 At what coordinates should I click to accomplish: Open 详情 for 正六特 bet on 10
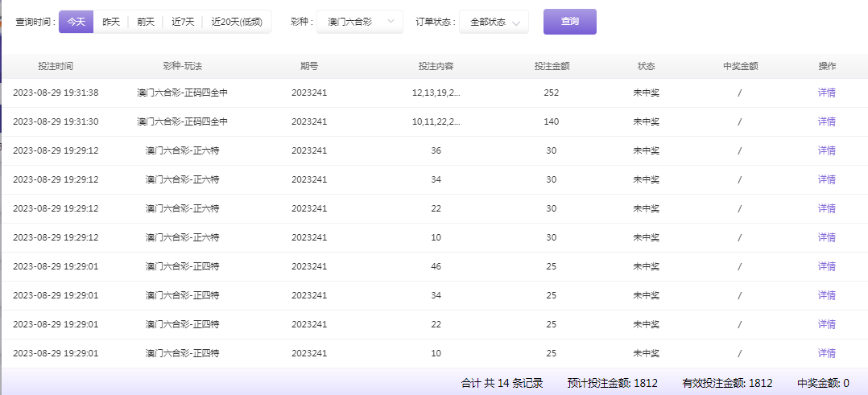826,237
